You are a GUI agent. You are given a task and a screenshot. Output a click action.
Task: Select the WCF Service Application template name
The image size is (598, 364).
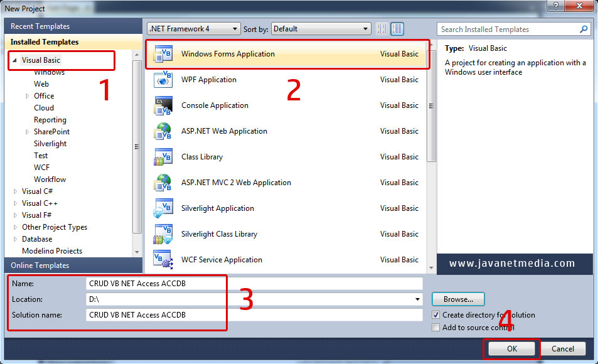click(222, 260)
